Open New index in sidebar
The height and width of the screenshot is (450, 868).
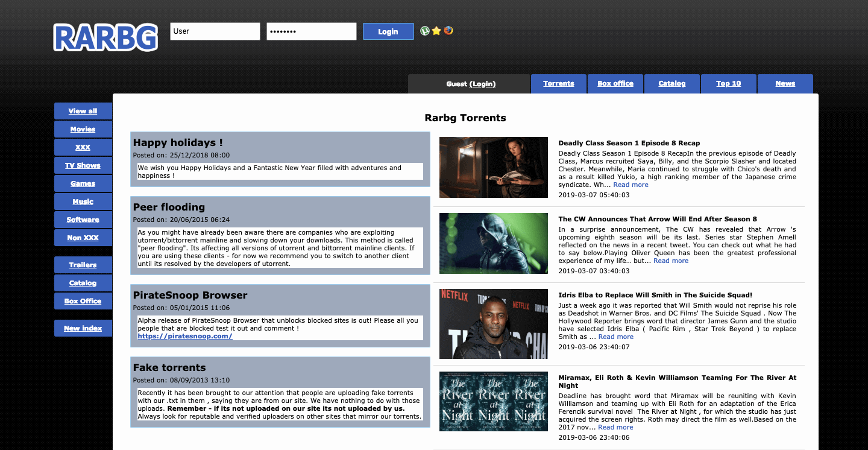click(x=83, y=328)
